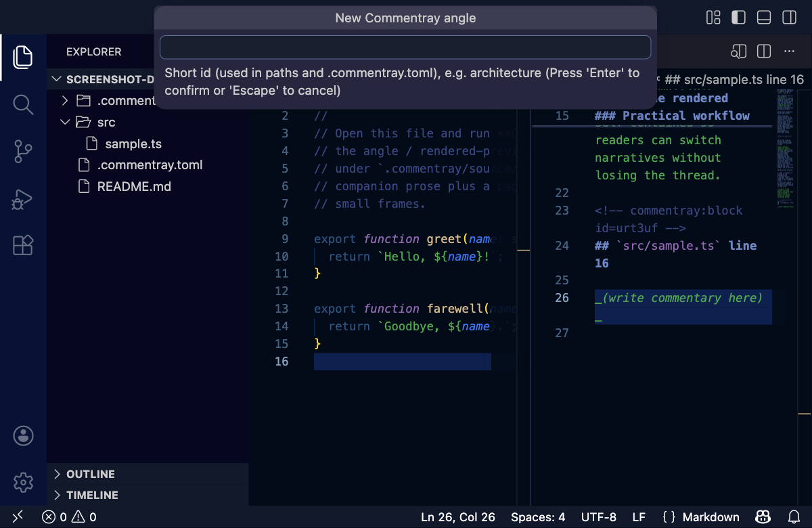Click the EXPLORER panel title
The height and width of the screenshot is (528, 812).
tap(94, 51)
